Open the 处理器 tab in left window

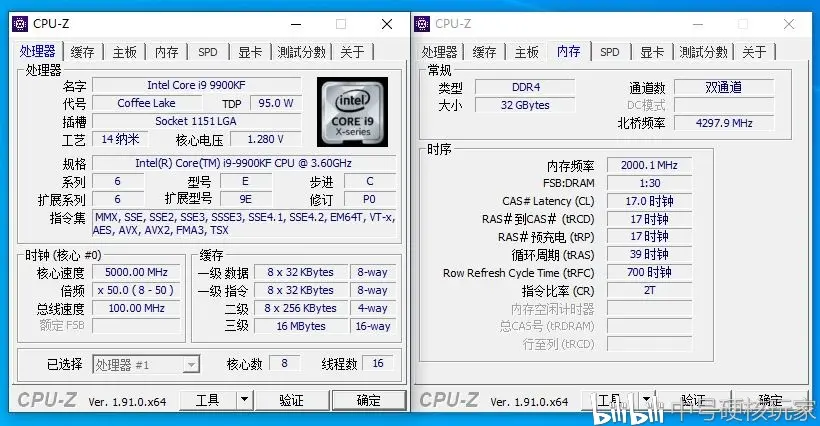point(37,51)
